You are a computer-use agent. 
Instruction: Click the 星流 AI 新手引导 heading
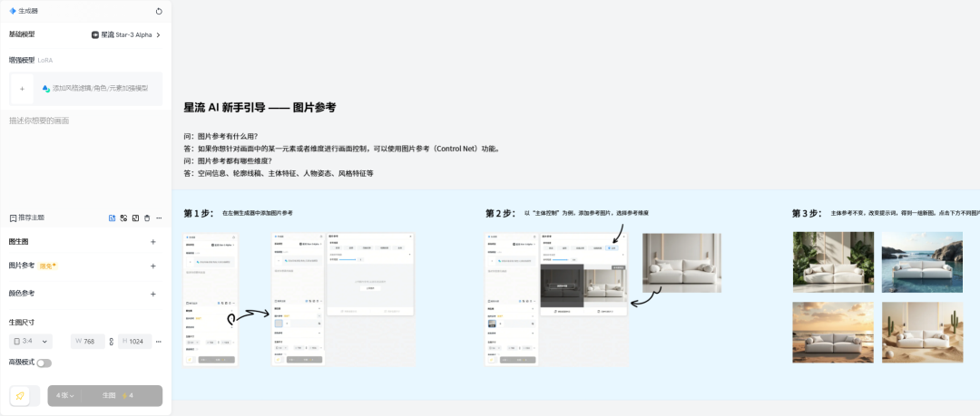(x=260, y=108)
